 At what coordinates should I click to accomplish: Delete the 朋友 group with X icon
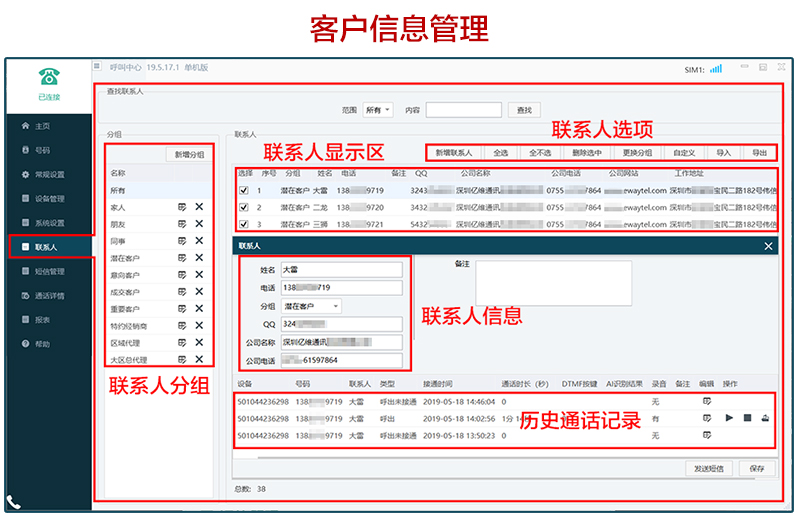(x=199, y=223)
